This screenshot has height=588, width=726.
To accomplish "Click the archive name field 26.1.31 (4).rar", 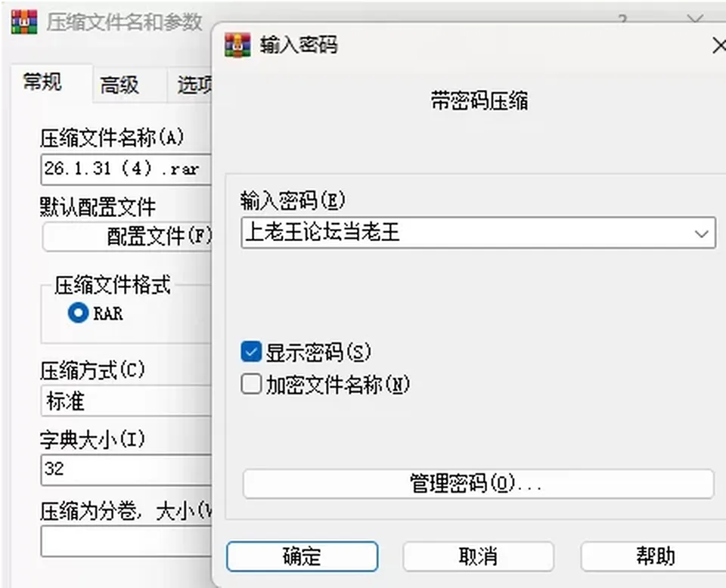I will coord(126,169).
